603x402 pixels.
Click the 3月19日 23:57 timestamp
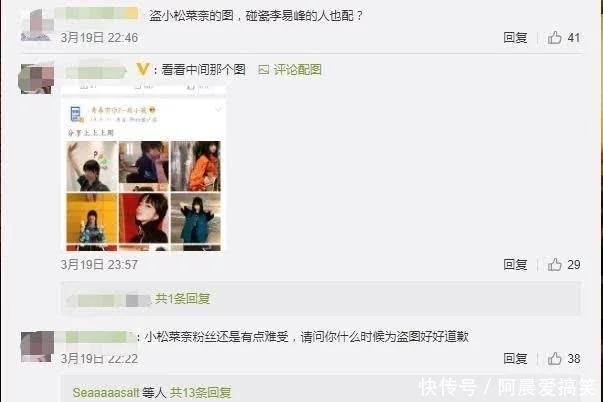(99, 265)
